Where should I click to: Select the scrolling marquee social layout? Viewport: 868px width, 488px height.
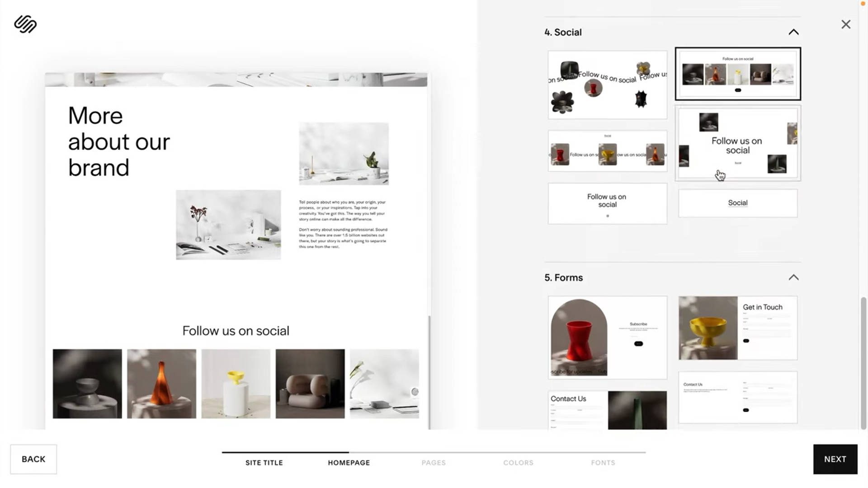pyautogui.click(x=607, y=84)
